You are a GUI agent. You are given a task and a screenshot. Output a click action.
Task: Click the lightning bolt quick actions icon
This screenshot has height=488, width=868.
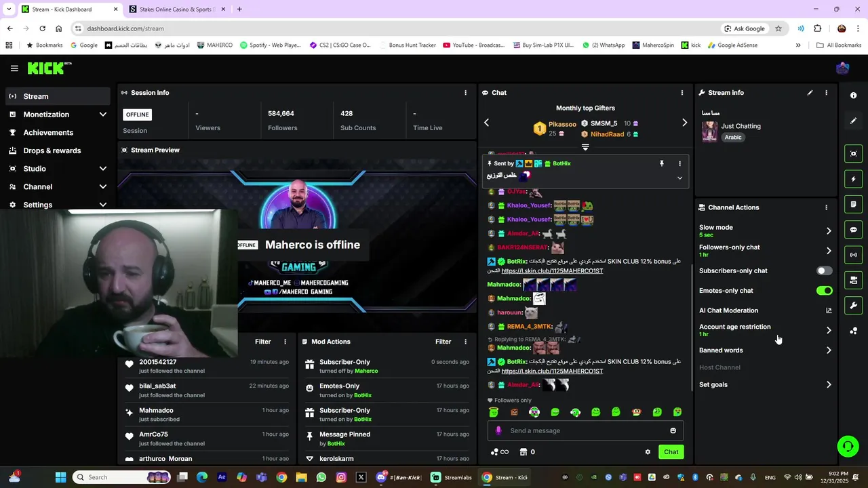coord(853,179)
